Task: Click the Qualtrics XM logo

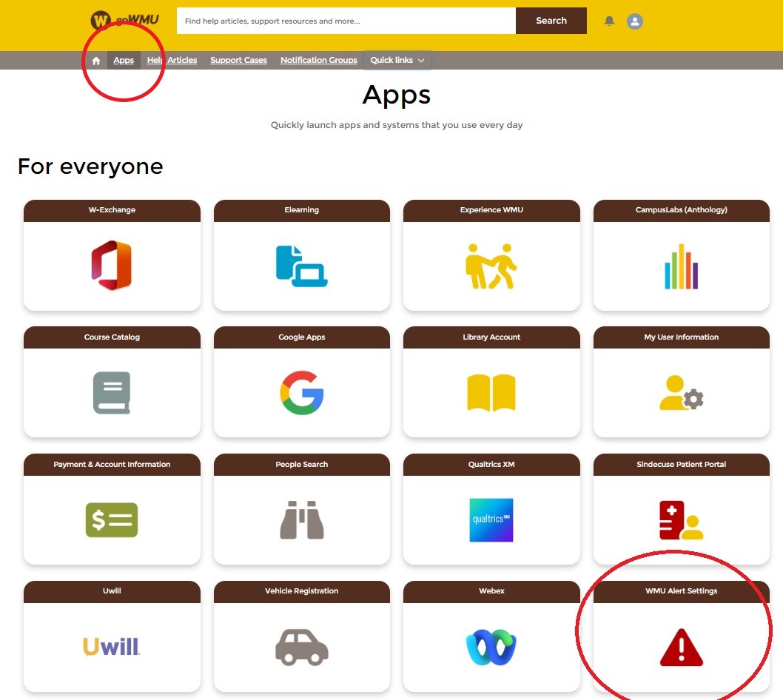Action: coord(491,519)
